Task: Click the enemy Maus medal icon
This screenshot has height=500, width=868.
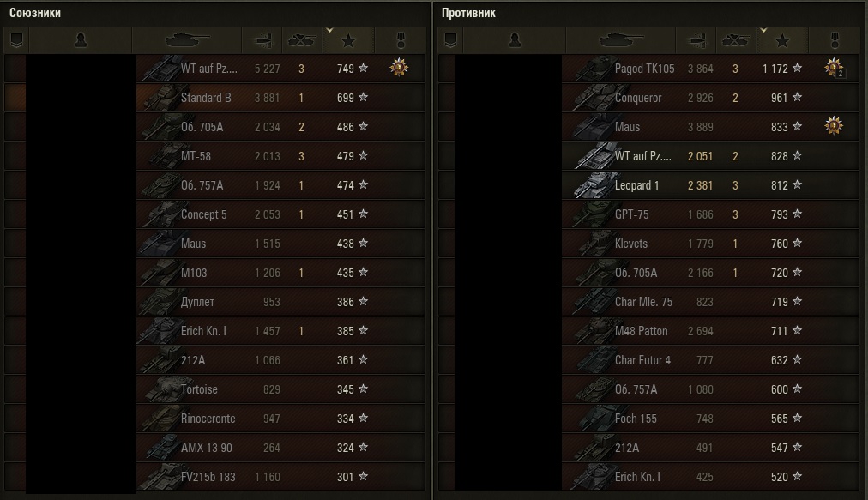Action: tap(833, 126)
